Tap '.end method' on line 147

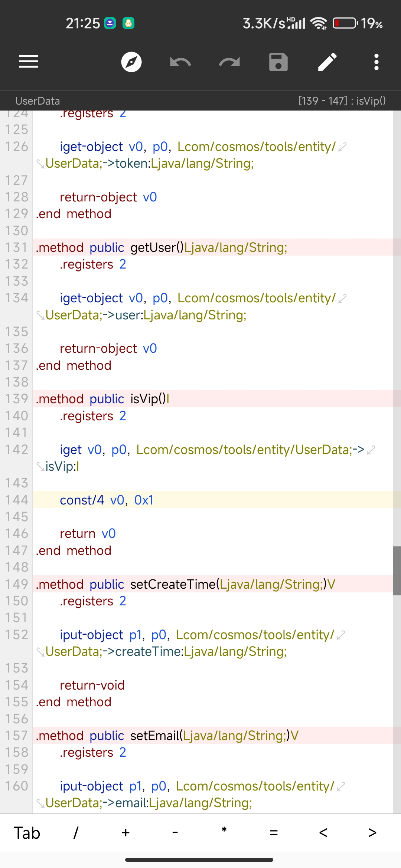[74, 550]
